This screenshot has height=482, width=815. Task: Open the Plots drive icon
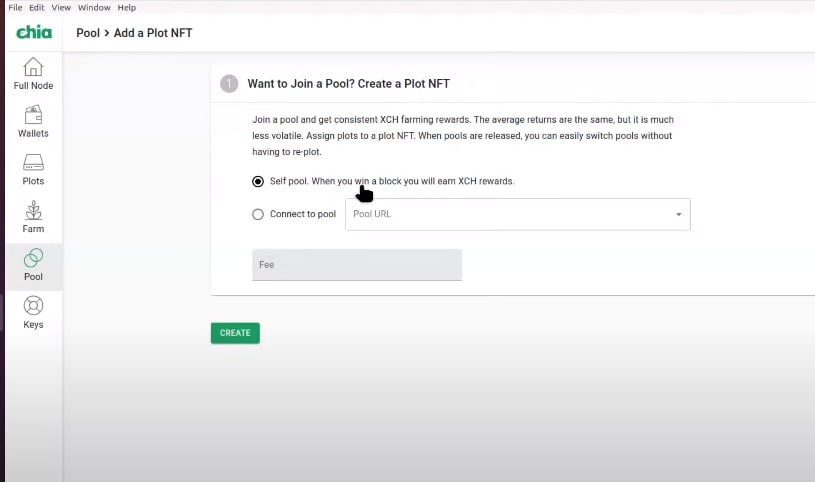(x=33, y=162)
